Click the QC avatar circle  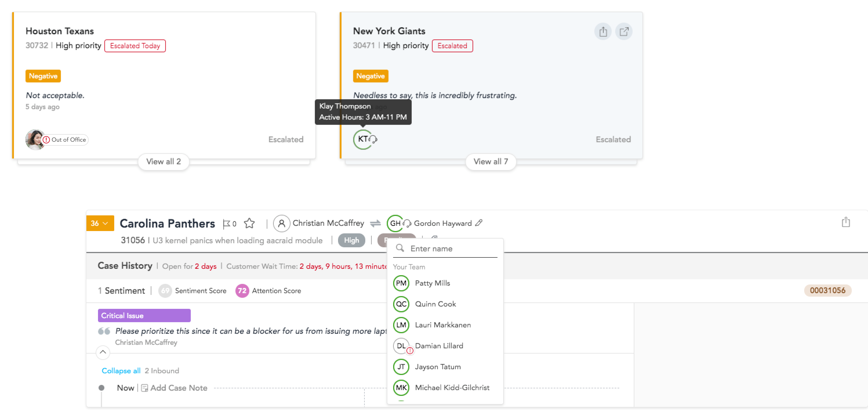point(401,304)
